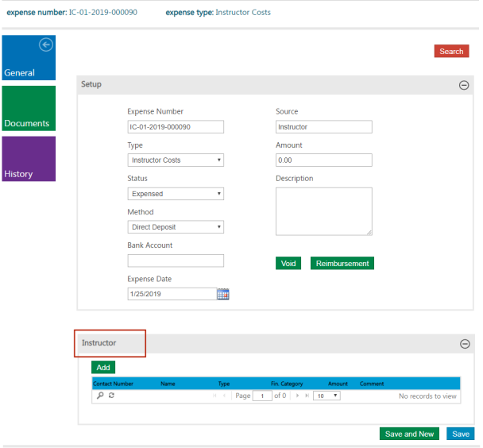Switch to the Documents tab

pos(29,109)
